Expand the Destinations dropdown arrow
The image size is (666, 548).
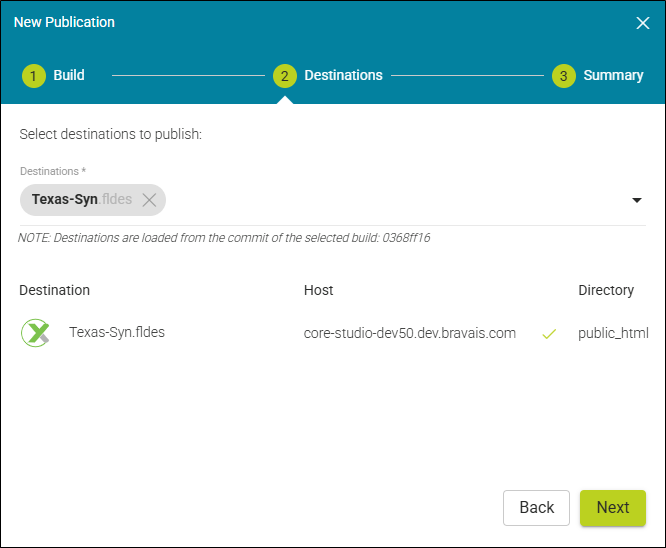[636, 200]
